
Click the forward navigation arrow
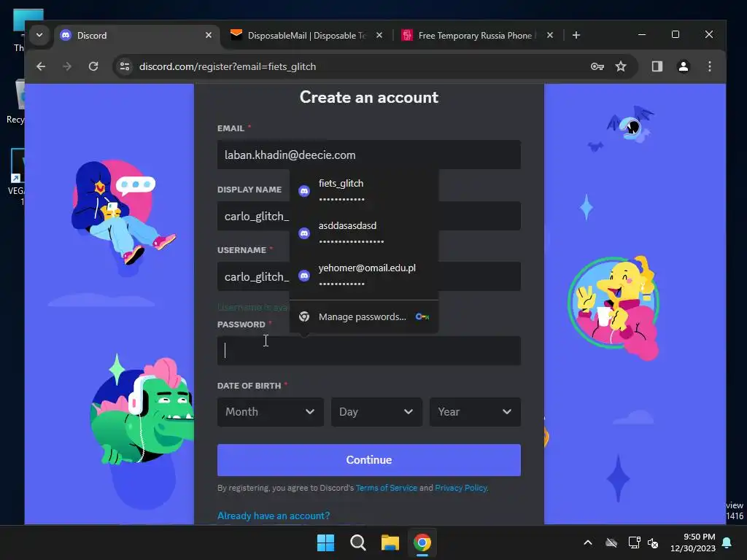tap(67, 66)
